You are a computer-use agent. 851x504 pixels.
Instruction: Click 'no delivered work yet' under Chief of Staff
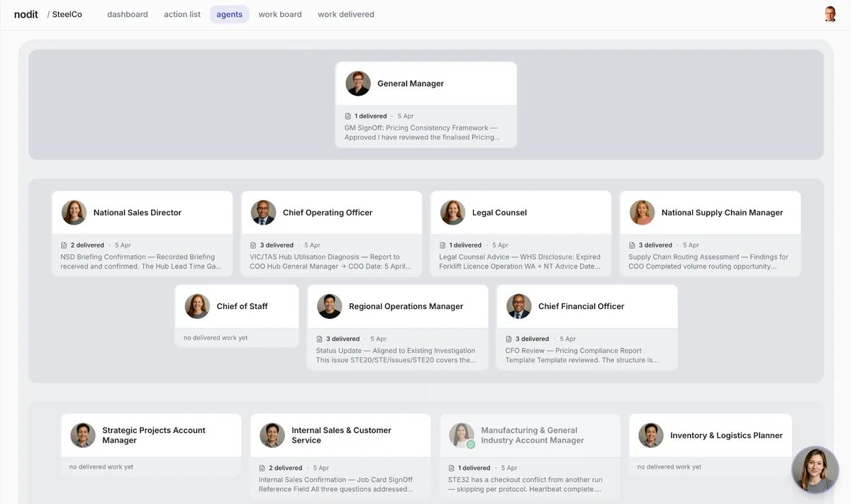(216, 338)
